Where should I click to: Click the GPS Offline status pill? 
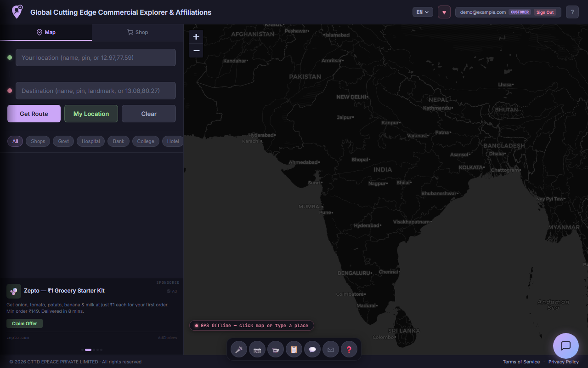(x=252, y=326)
